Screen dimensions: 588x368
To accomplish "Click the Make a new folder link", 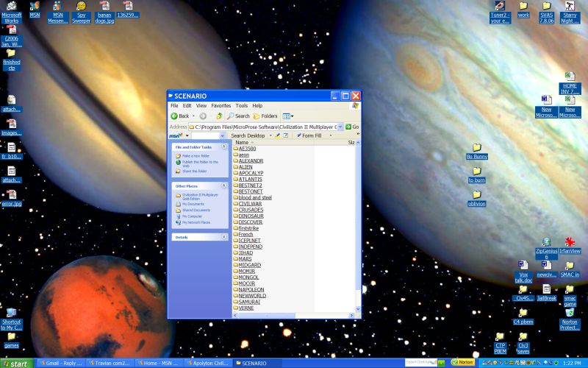I will (195, 156).
